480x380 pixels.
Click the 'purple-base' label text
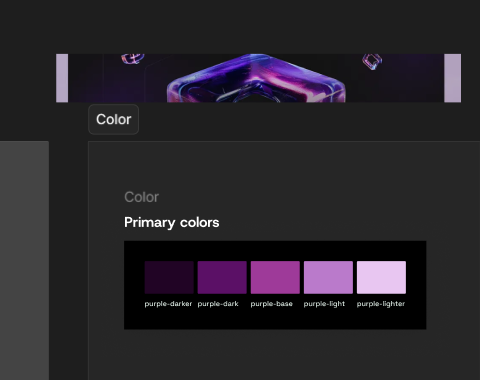272,304
